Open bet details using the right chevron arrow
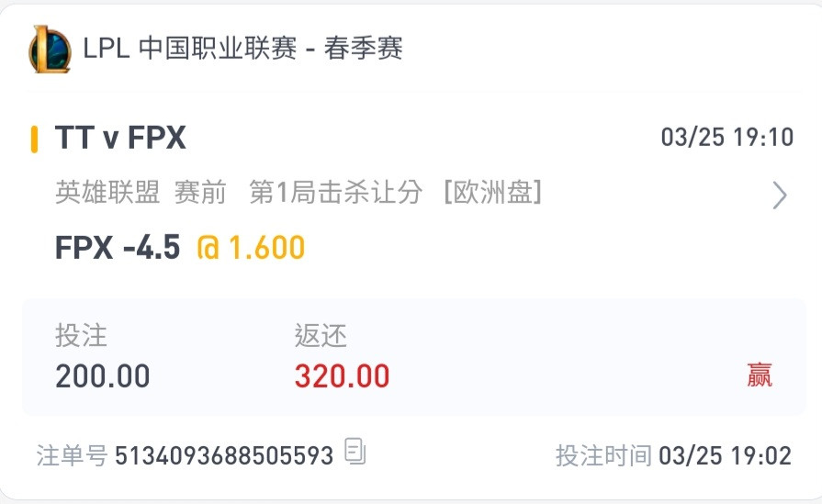822x504 pixels. (x=780, y=196)
